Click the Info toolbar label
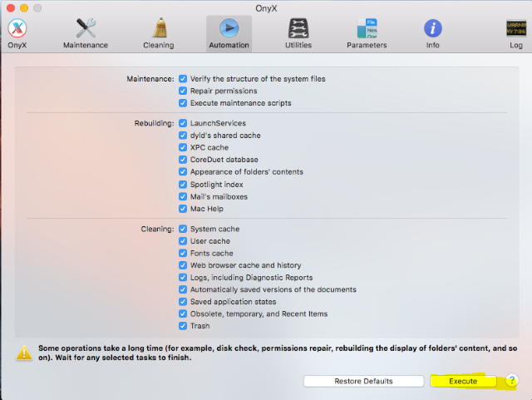This screenshot has height=400, width=532. (432, 45)
